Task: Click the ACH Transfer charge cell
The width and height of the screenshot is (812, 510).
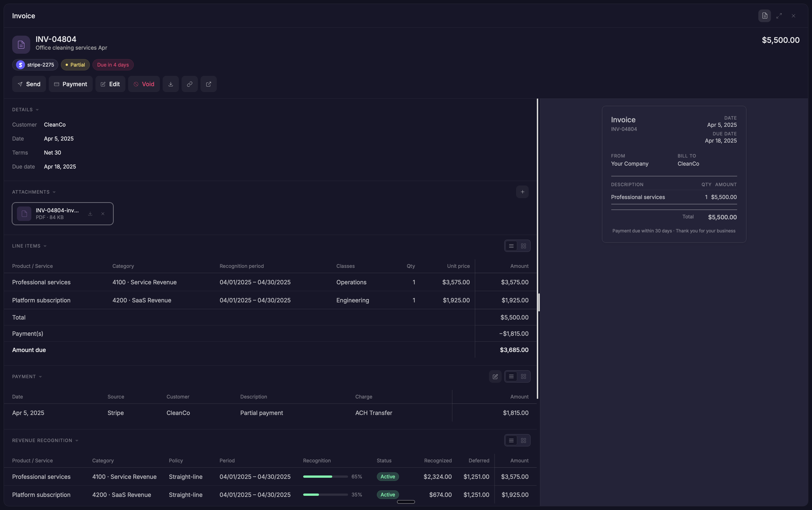Action: point(374,413)
